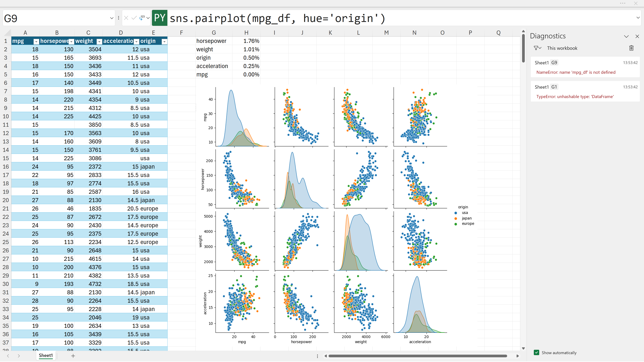This screenshot has height=362, width=644.
Task: Confirm formula entry with checkmark icon
Action: [134, 18]
